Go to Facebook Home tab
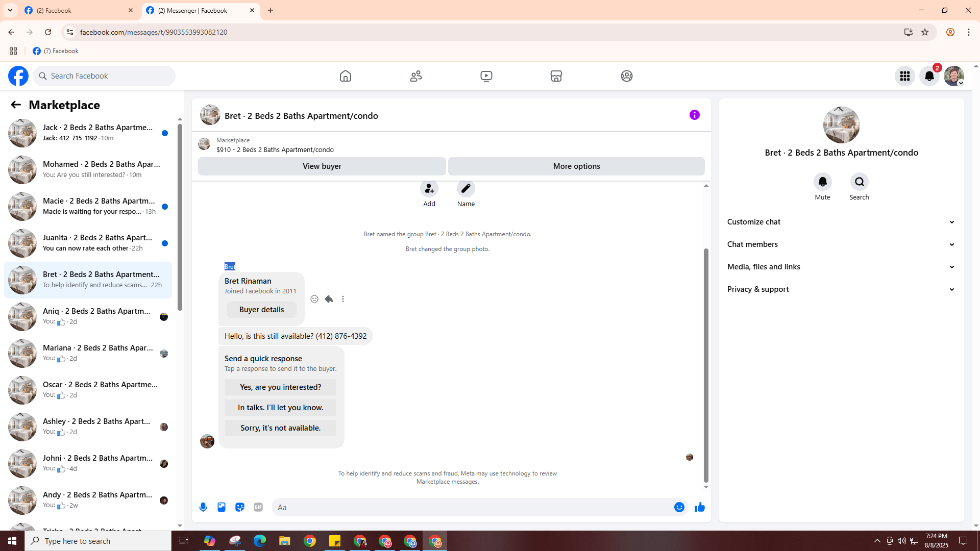This screenshot has width=980, height=551. (x=346, y=76)
